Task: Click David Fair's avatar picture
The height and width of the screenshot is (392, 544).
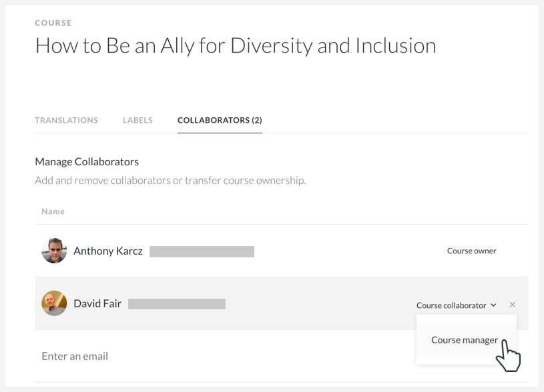Action: point(54,303)
